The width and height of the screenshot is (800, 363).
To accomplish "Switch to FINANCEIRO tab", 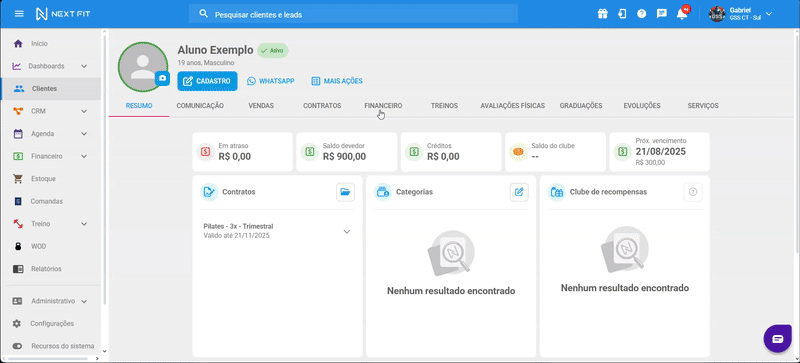I will point(383,106).
